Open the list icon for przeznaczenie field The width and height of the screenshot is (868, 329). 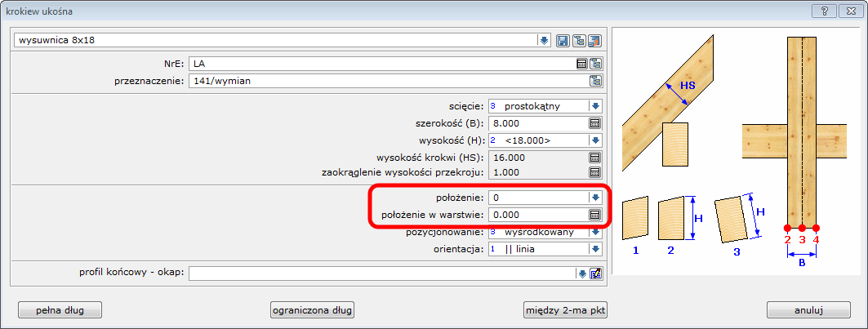click(596, 80)
